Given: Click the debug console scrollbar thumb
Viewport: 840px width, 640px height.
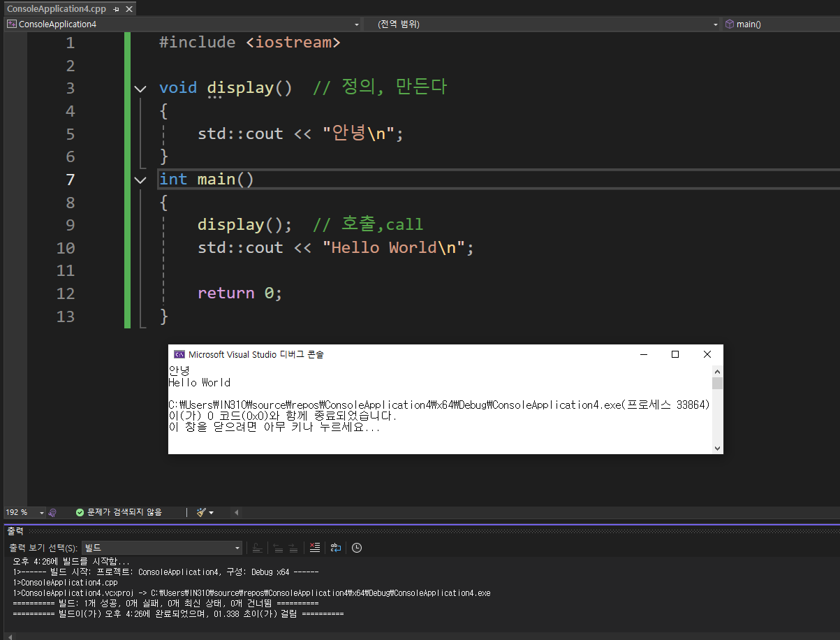Looking at the screenshot, I should (717, 383).
